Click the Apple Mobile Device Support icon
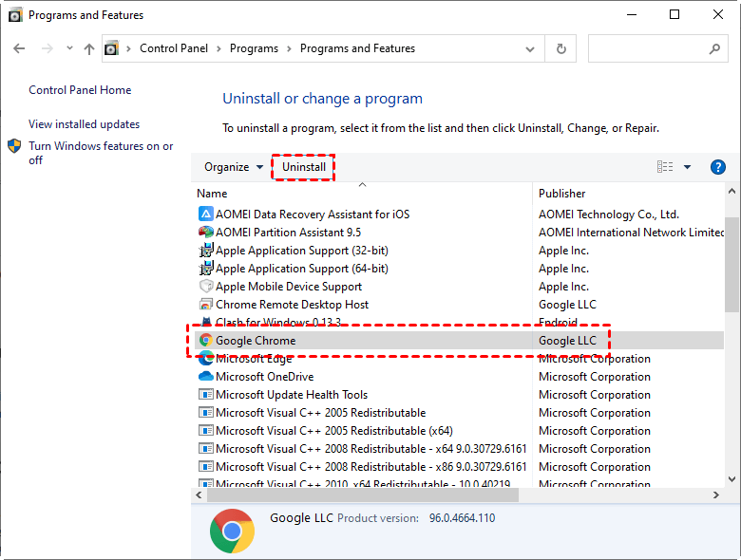Screen dimensions: 741x560 click(205, 287)
